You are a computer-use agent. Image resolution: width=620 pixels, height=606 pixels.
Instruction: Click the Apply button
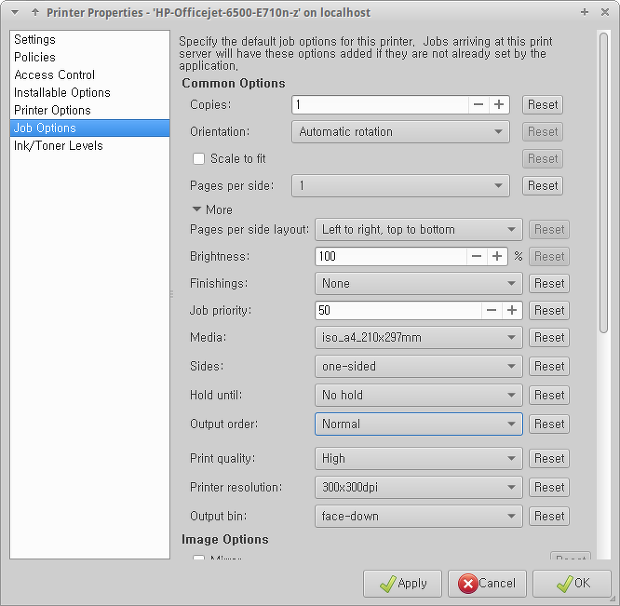(402, 583)
